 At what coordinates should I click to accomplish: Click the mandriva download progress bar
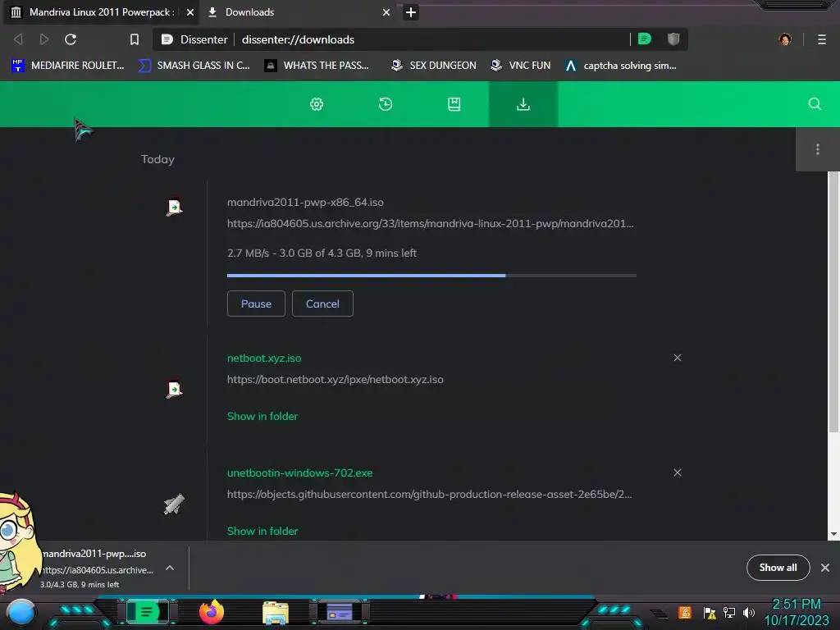[x=431, y=276]
